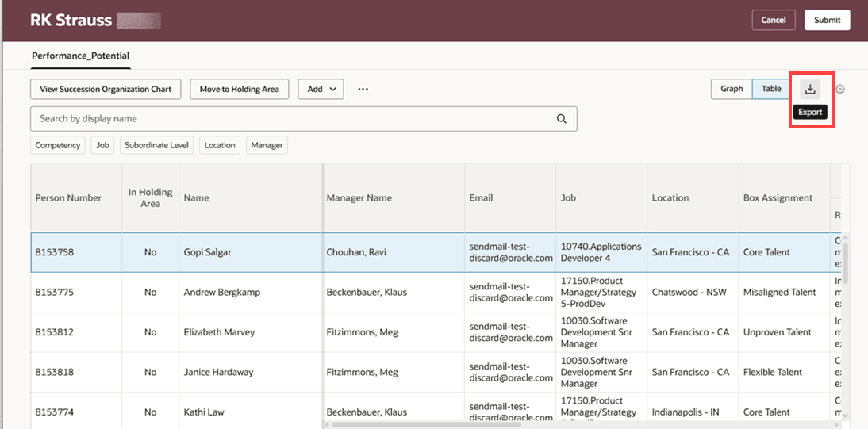
Task: Select person number 8153775 cell
Action: 76,293
